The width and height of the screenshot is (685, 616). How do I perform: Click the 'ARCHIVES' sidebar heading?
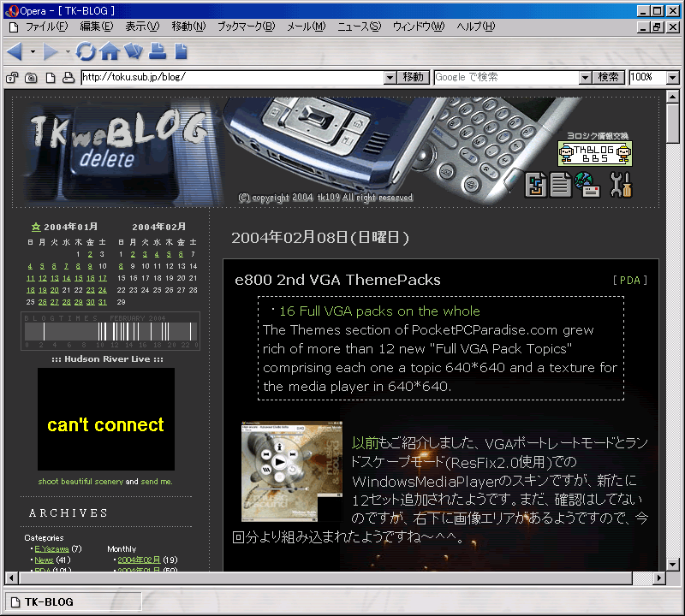click(x=68, y=513)
